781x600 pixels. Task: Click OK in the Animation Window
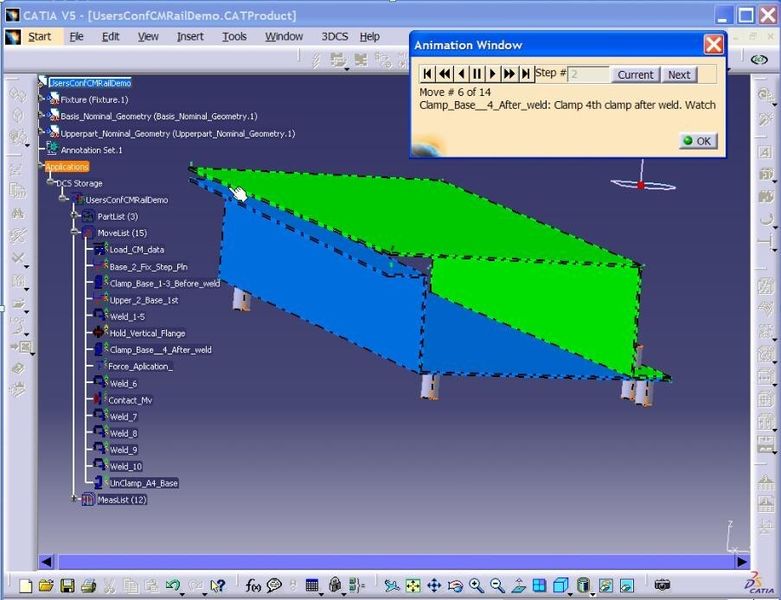(698, 141)
